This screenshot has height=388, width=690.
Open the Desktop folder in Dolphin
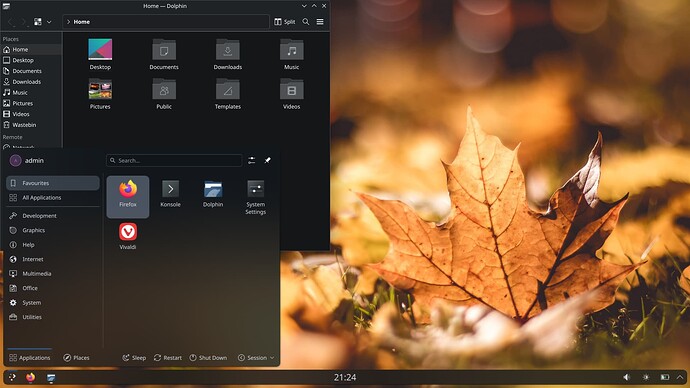pyautogui.click(x=100, y=54)
